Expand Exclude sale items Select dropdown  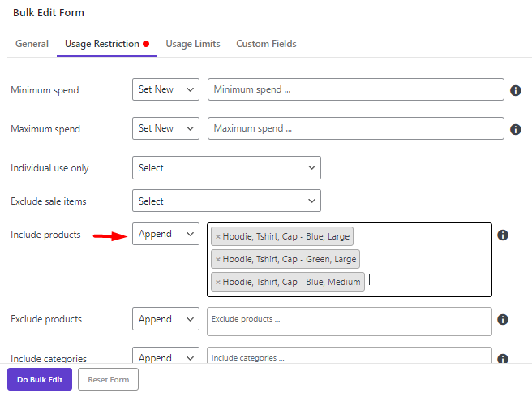click(x=226, y=201)
